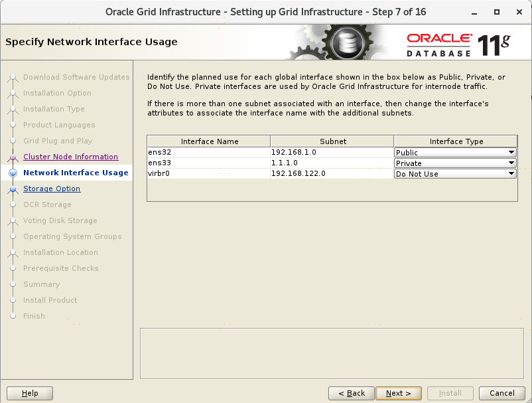Image resolution: width=532 pixels, height=403 pixels.
Task: Click the Back button
Action: point(351,393)
